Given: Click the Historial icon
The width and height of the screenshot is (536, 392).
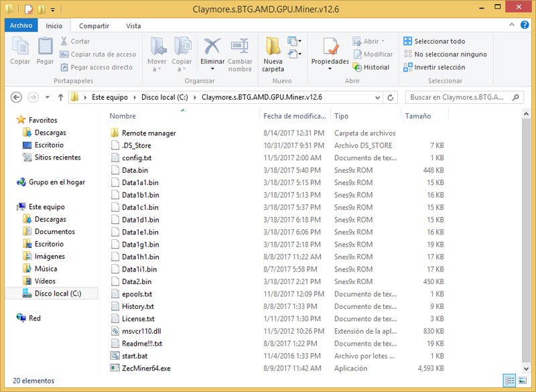Looking at the screenshot, I should (357, 67).
